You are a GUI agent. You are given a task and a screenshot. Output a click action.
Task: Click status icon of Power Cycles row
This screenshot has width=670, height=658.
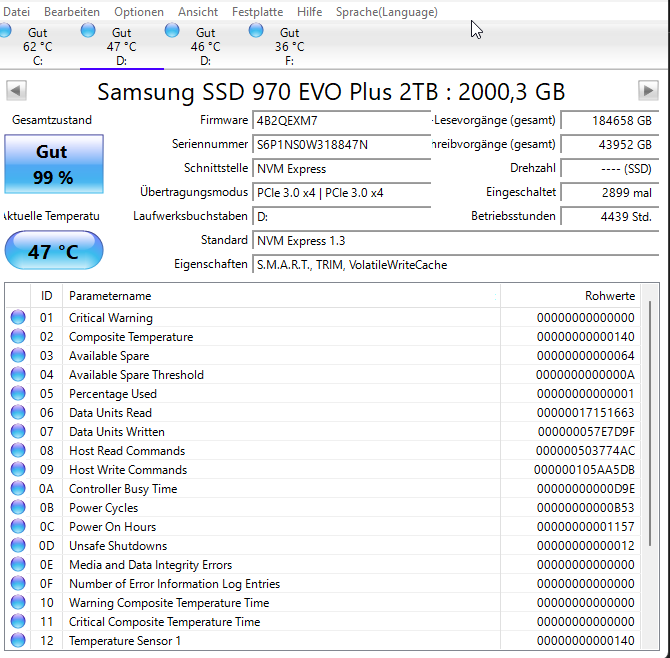18,508
